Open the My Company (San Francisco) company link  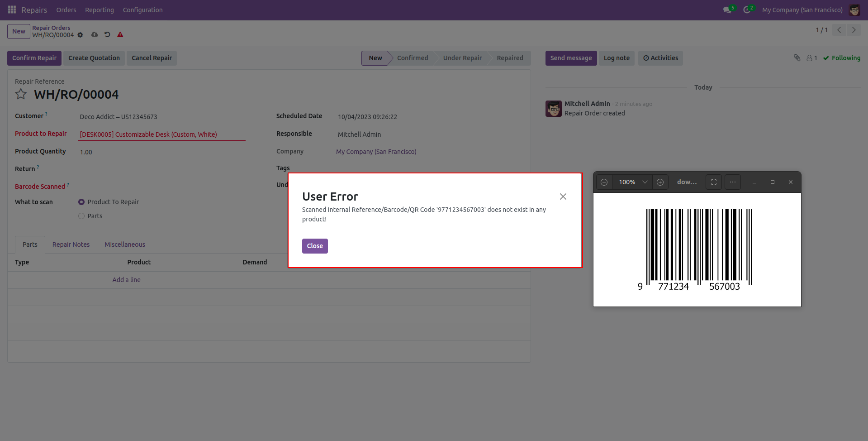(376, 152)
